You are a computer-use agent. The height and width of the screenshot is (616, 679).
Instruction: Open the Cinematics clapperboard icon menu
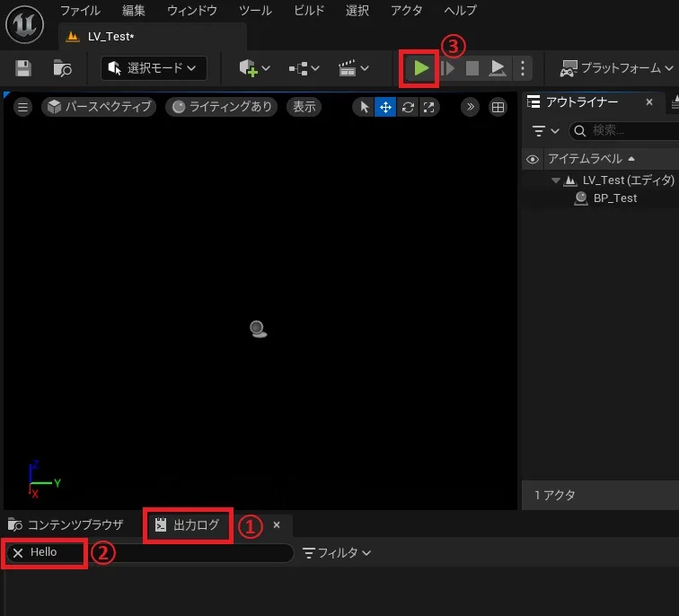click(354, 68)
